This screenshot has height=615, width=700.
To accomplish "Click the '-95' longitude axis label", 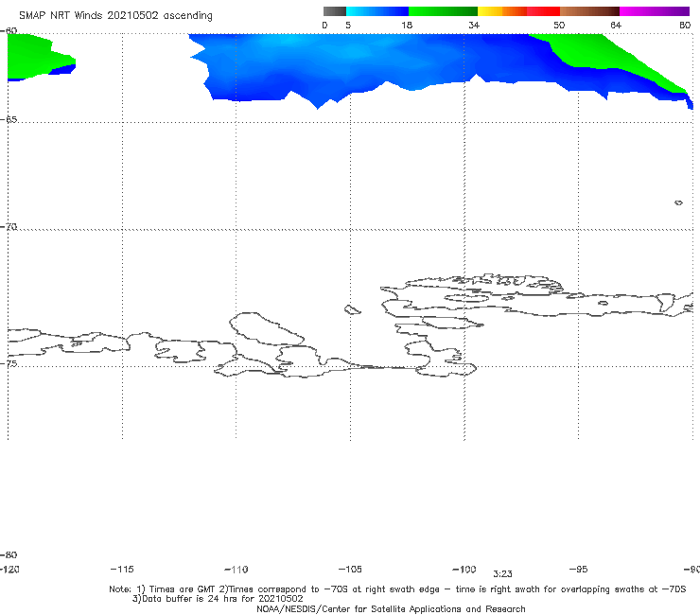I will [x=579, y=569].
